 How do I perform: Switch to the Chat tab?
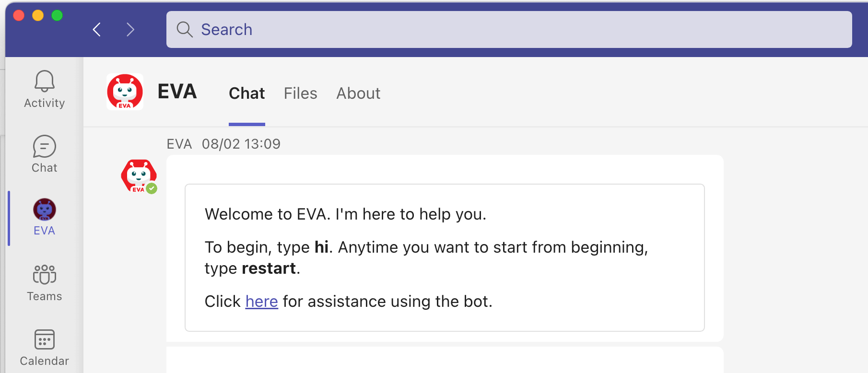coord(246,93)
